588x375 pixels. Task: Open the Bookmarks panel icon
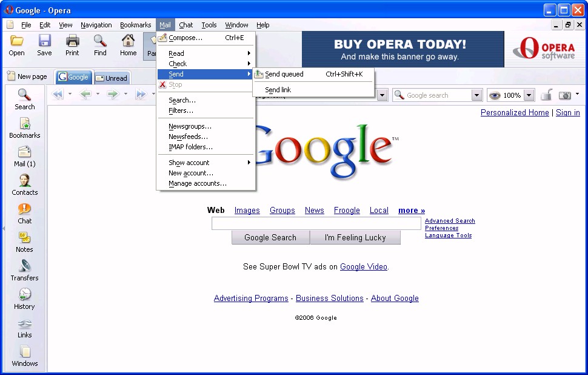click(x=25, y=123)
